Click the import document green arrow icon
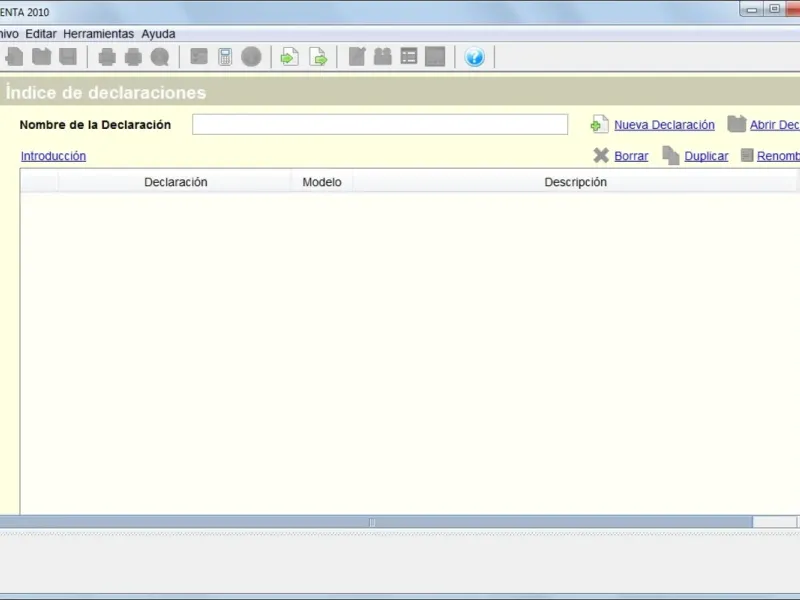Image resolution: width=800 pixels, height=600 pixels. click(x=289, y=57)
